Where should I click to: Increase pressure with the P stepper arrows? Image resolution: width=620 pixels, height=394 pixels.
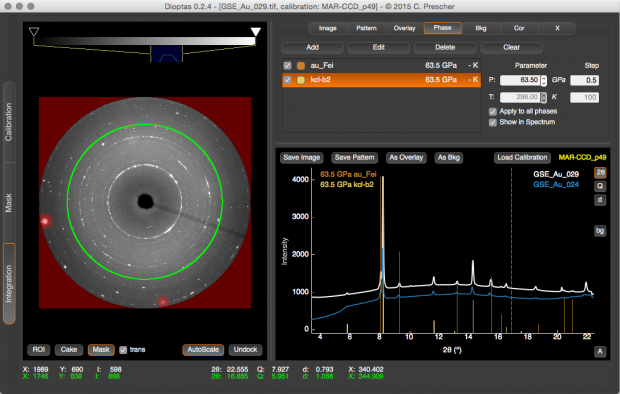544,78
